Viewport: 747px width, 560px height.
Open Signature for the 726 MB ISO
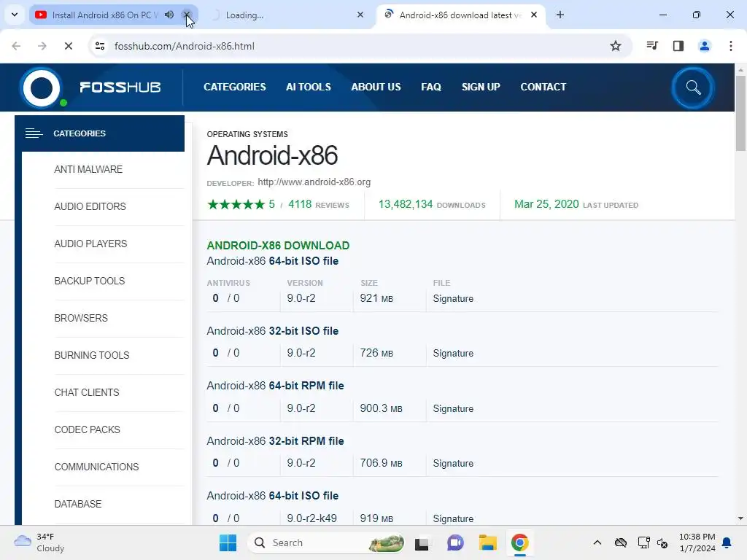click(x=453, y=354)
